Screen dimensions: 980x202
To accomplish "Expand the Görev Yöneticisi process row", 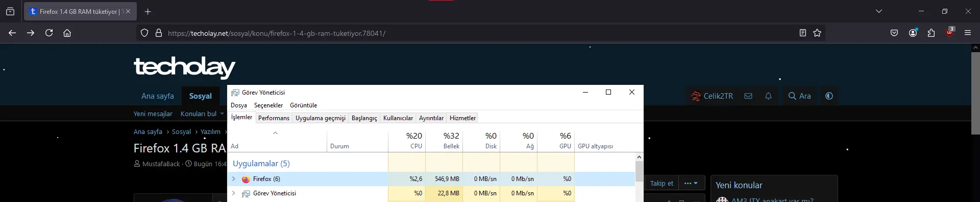I will point(234,193).
